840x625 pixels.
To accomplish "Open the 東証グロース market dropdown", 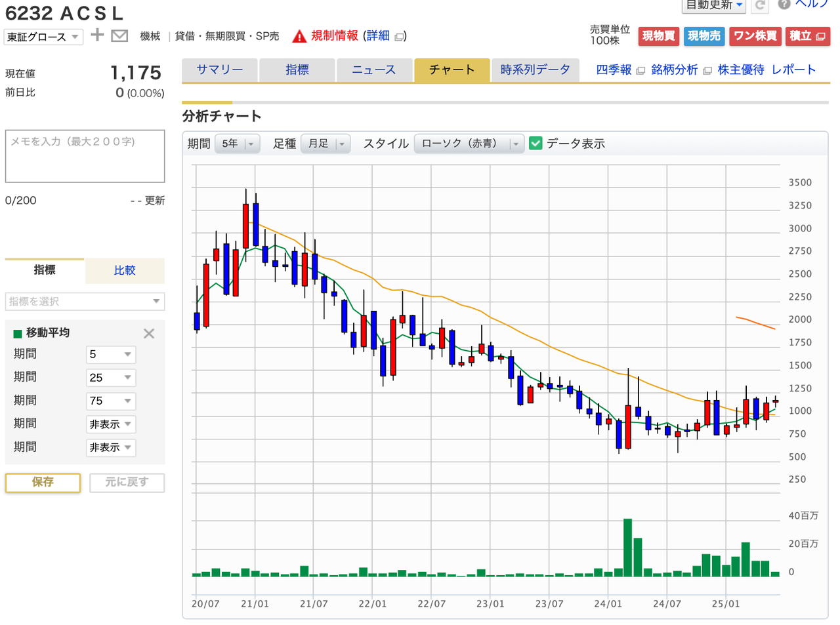I will 43,37.
